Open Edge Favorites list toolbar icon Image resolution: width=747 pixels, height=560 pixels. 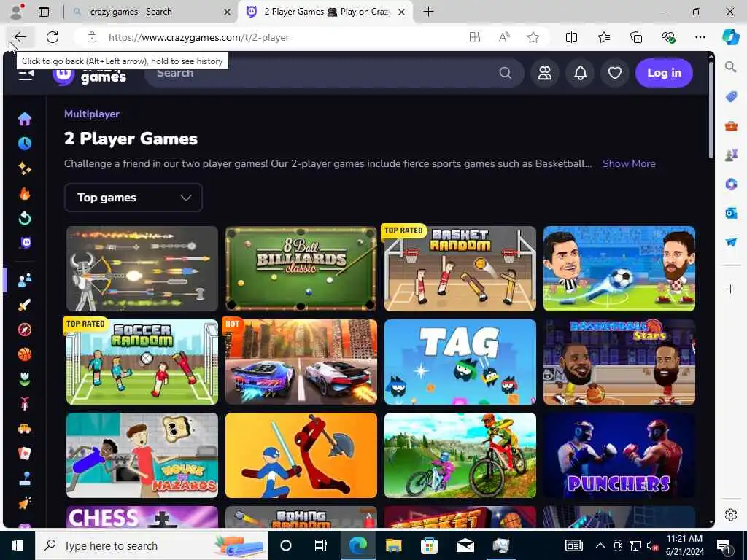coord(603,37)
